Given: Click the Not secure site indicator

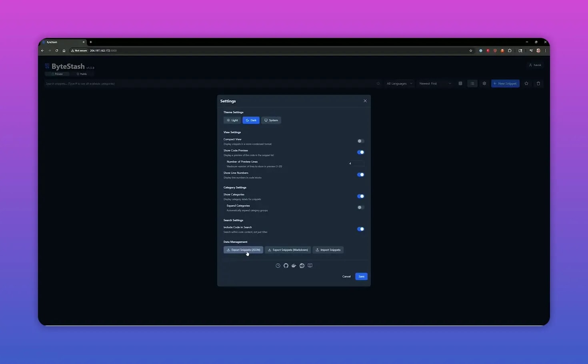Looking at the screenshot, I should (79, 51).
